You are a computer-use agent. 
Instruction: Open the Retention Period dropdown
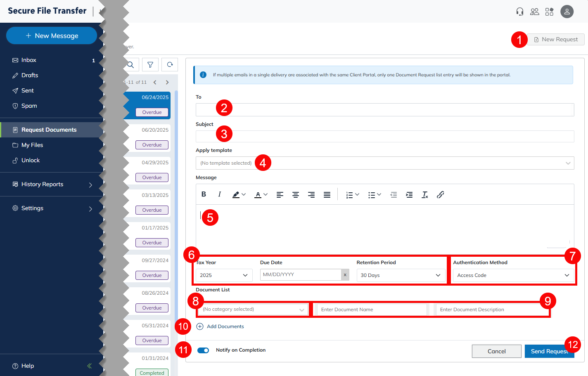400,275
